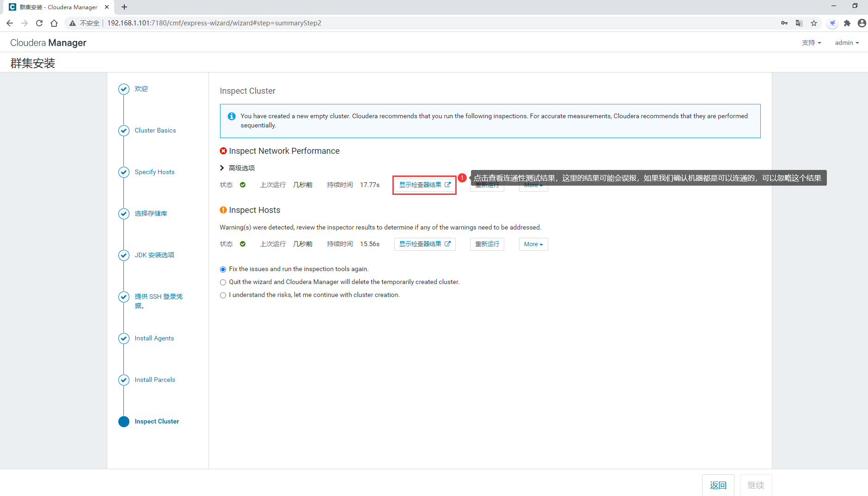This screenshot has height=496, width=868.
Task: Restore down the browser window
Action: (855, 6)
